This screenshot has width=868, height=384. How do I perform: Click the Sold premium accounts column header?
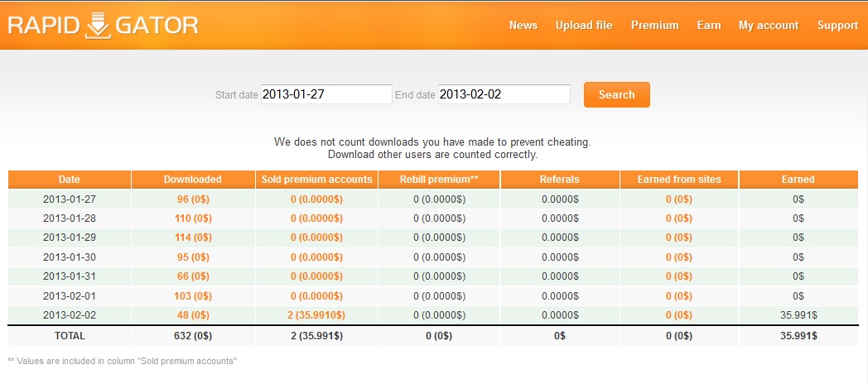click(316, 179)
